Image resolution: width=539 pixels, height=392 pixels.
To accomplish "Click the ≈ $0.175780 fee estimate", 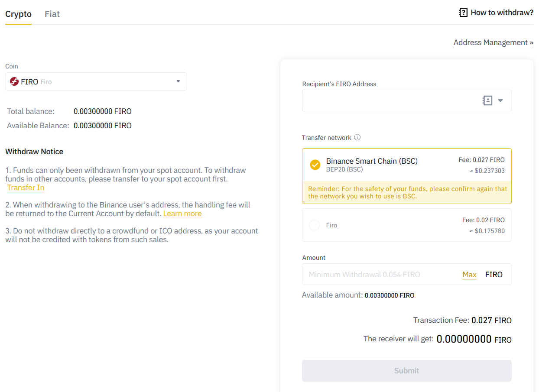I will [487, 231].
